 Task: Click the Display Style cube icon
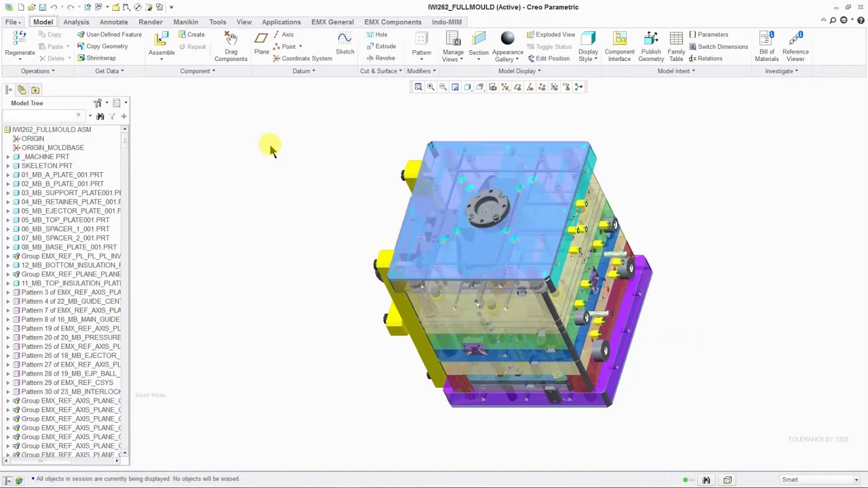[x=588, y=39]
